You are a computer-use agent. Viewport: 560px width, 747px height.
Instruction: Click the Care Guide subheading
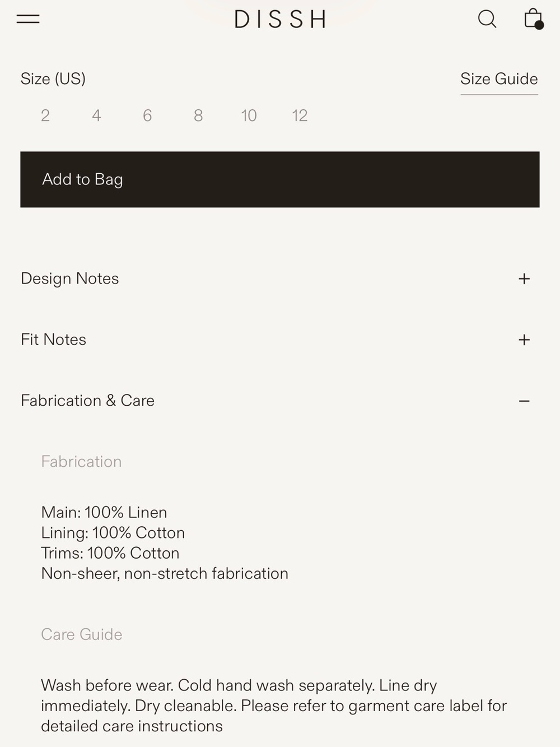point(82,634)
